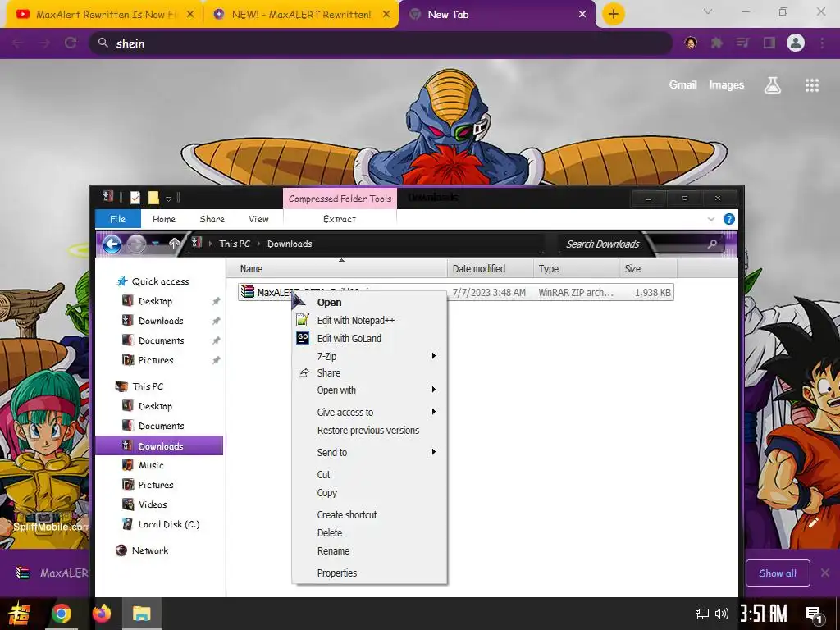The width and height of the screenshot is (840, 630).
Task: Switch to MaxAlert Rewritten YouTube tab
Action: [x=105, y=15]
